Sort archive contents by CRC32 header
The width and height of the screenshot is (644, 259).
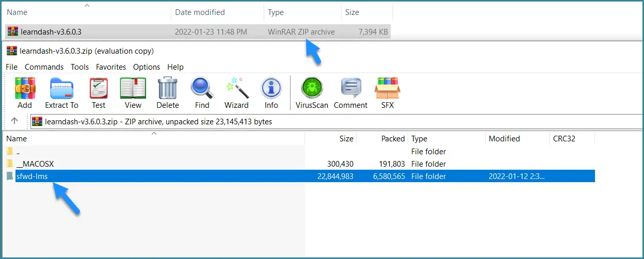point(573,139)
